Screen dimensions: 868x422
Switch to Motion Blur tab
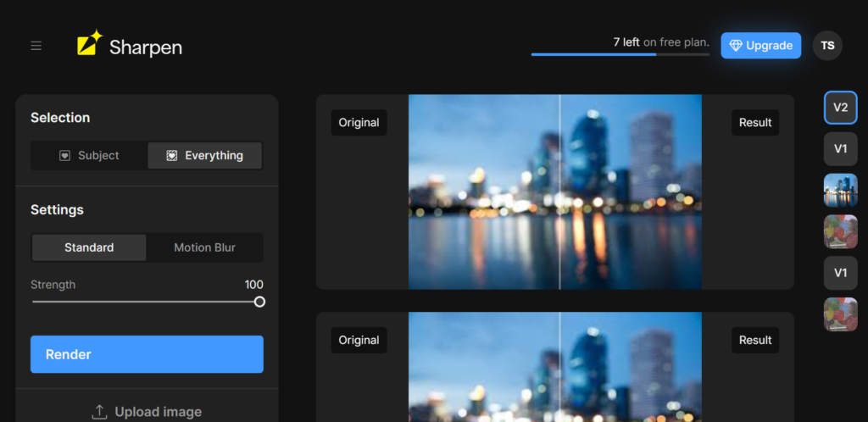click(205, 247)
